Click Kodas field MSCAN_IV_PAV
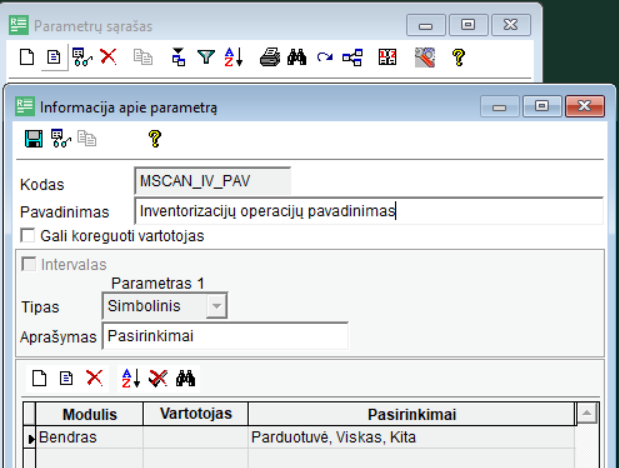 212,181
